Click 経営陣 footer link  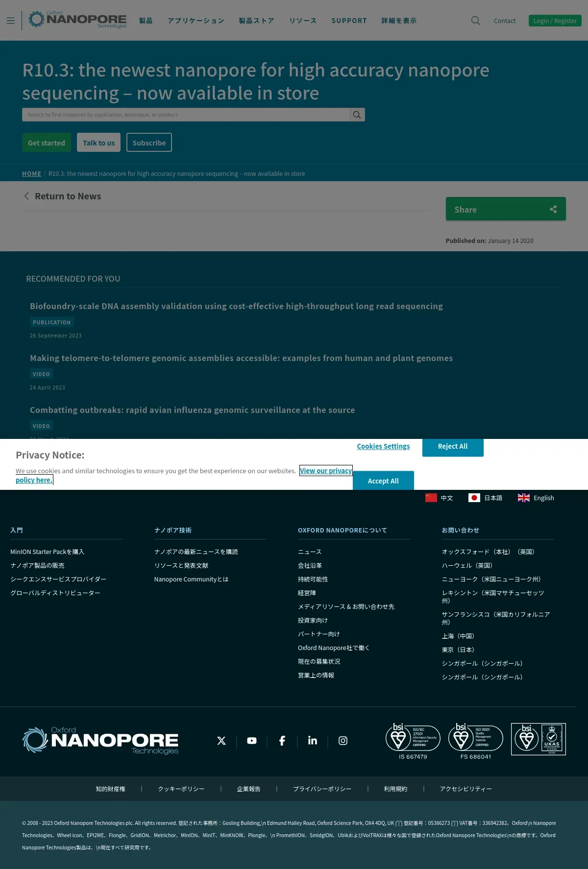point(307,593)
